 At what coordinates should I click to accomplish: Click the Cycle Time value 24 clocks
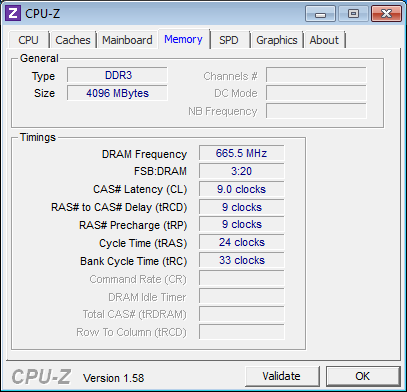(242, 242)
